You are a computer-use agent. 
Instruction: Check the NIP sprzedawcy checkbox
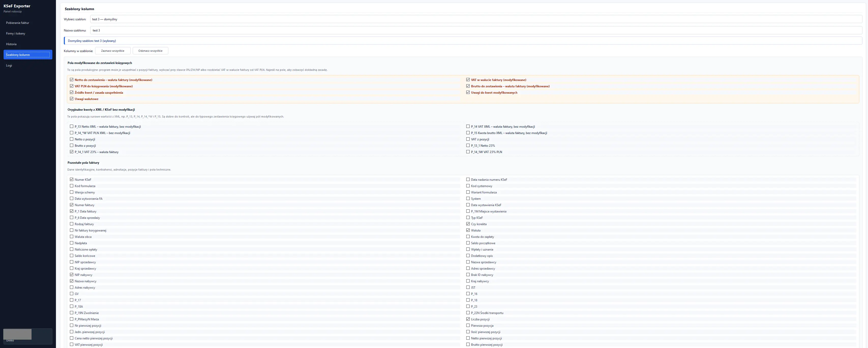tap(71, 262)
